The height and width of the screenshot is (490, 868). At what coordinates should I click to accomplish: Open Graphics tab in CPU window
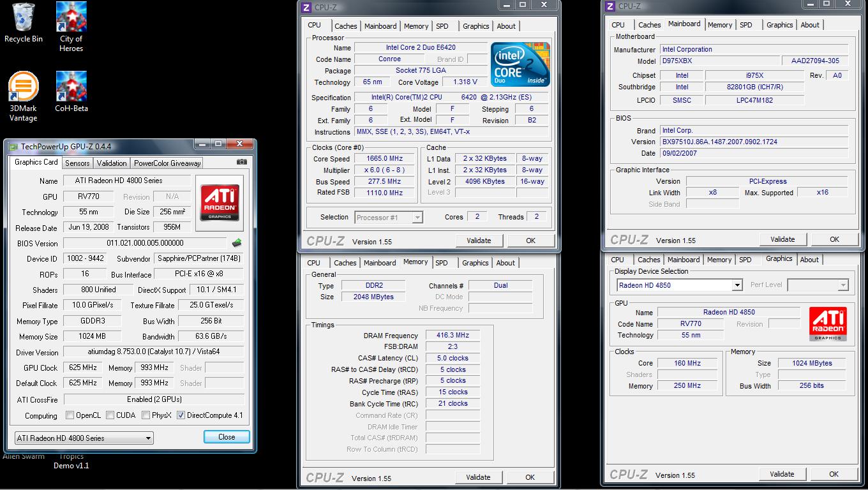[x=475, y=26]
